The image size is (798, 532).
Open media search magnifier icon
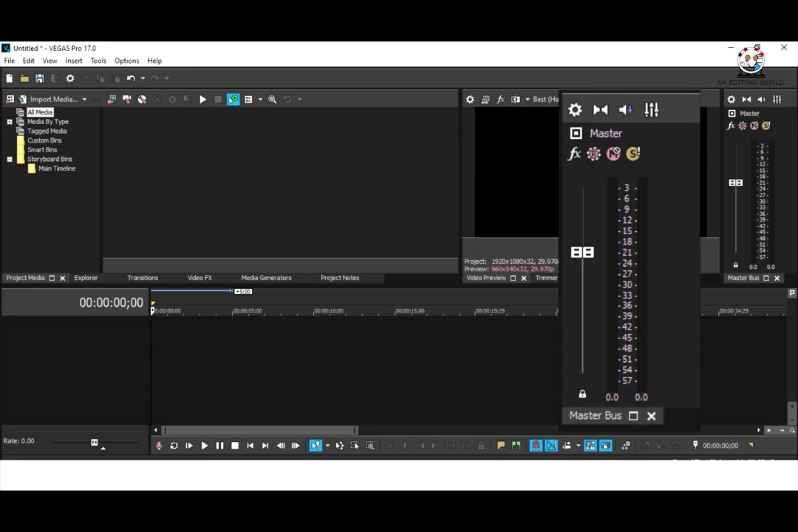coord(272,99)
